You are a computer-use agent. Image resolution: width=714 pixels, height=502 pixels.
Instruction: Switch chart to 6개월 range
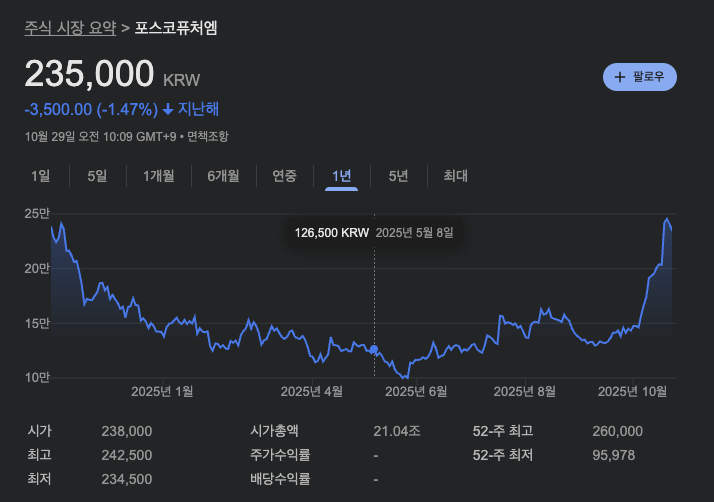[x=223, y=176]
